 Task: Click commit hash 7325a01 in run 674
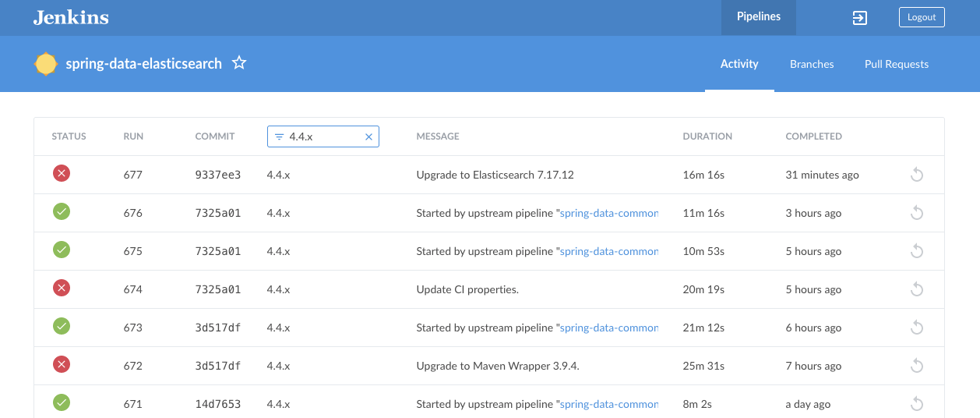(x=218, y=289)
